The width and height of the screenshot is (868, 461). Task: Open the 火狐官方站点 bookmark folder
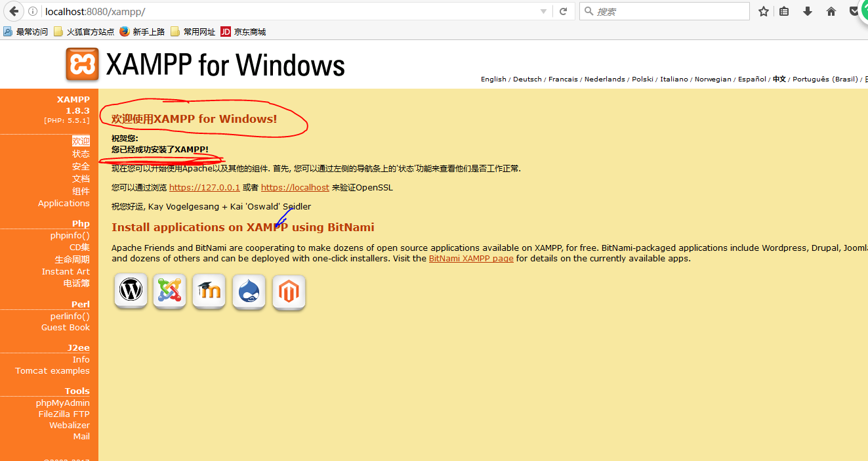(84, 32)
